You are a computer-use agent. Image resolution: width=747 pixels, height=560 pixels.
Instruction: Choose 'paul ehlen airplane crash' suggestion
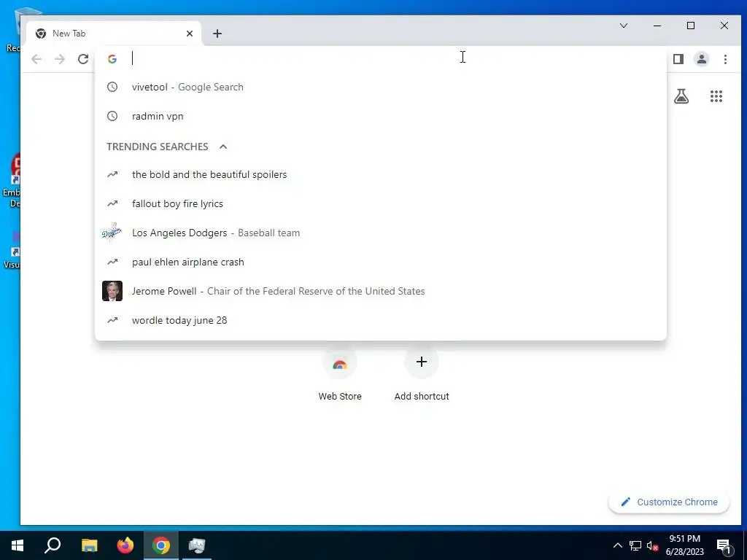pos(381,262)
